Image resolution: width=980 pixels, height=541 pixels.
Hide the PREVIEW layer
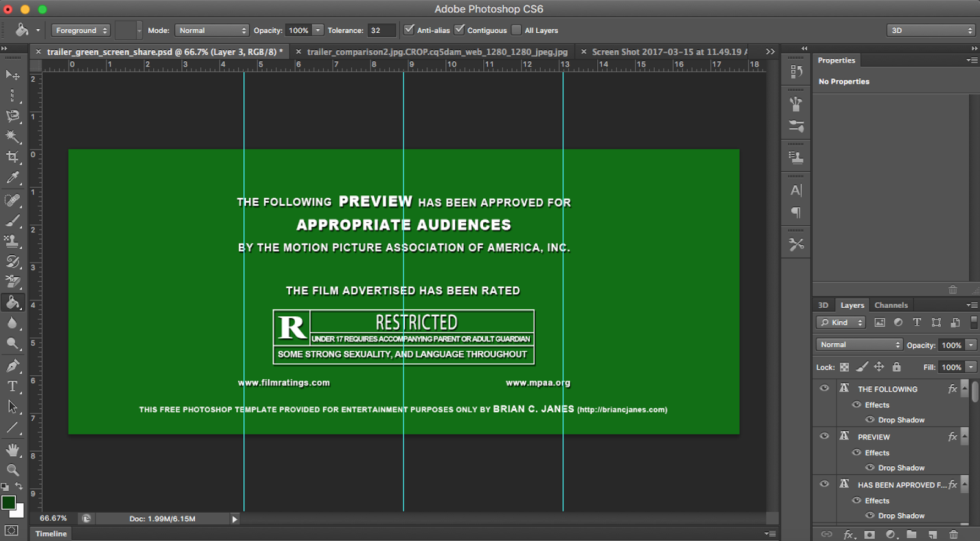[824, 436]
